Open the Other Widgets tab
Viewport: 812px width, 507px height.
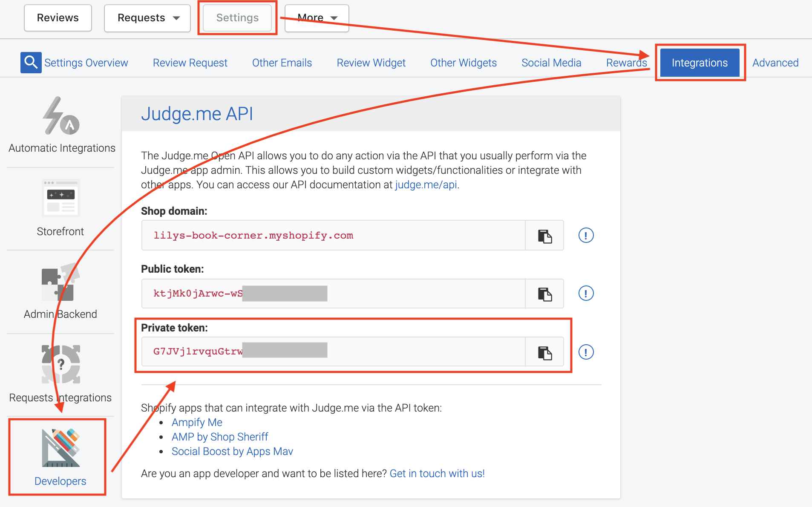click(x=464, y=63)
